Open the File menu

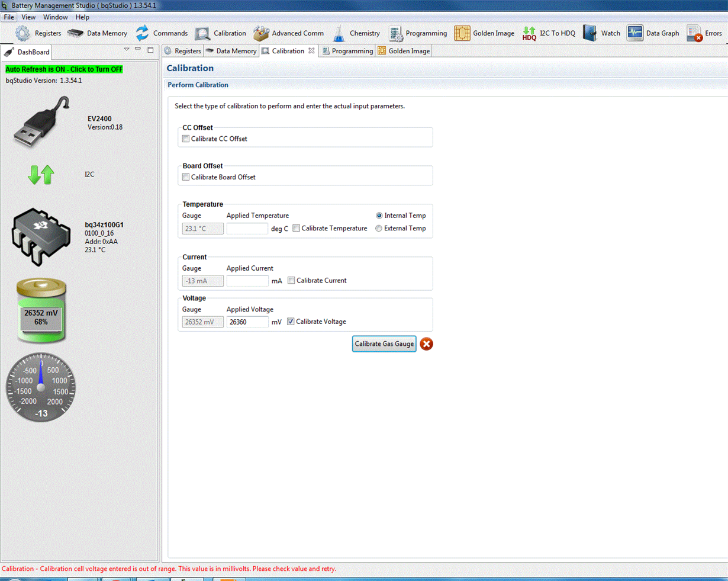(9, 17)
